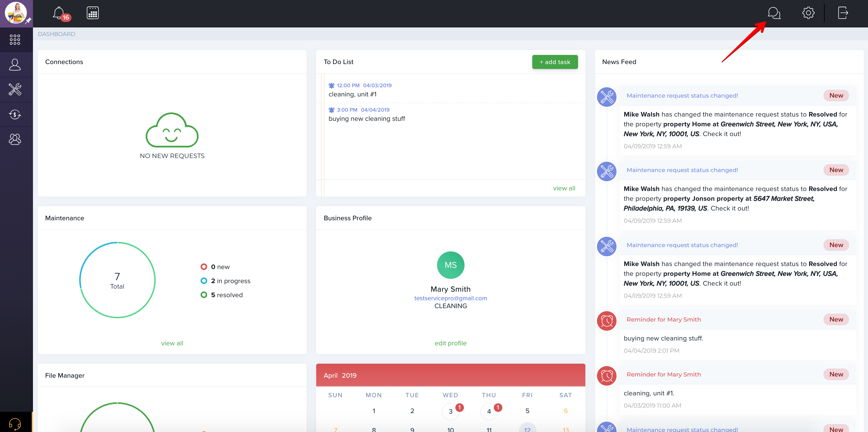Open the chat messages icon
868x432 pixels.
pos(774,13)
